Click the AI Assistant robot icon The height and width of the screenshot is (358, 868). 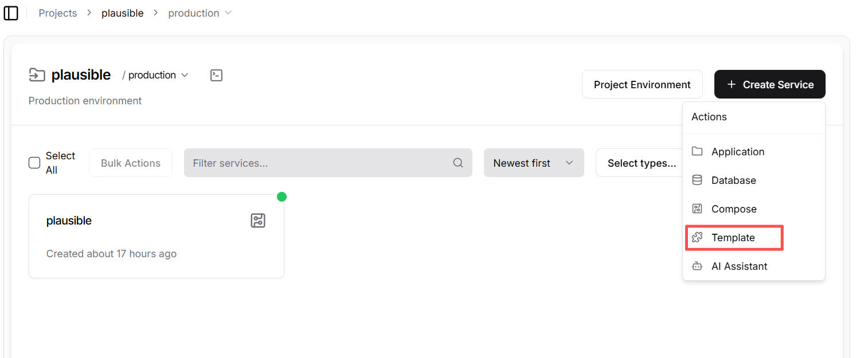(697, 266)
